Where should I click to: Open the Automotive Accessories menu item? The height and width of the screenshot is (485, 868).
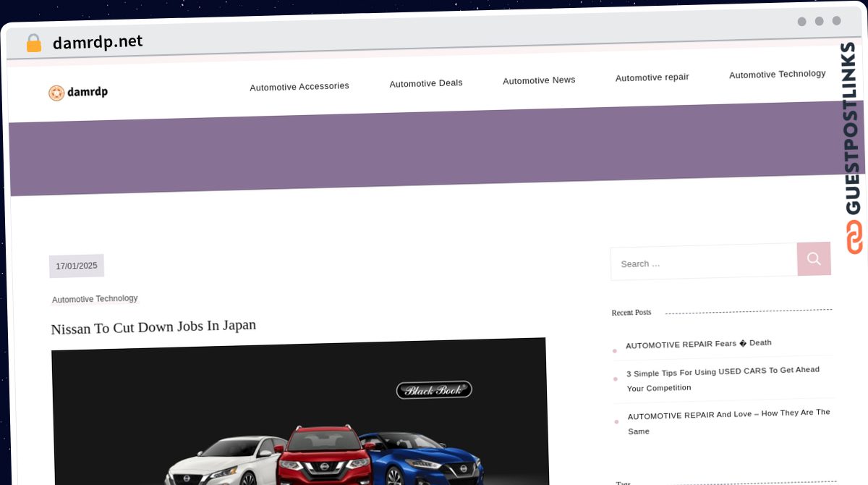(299, 86)
